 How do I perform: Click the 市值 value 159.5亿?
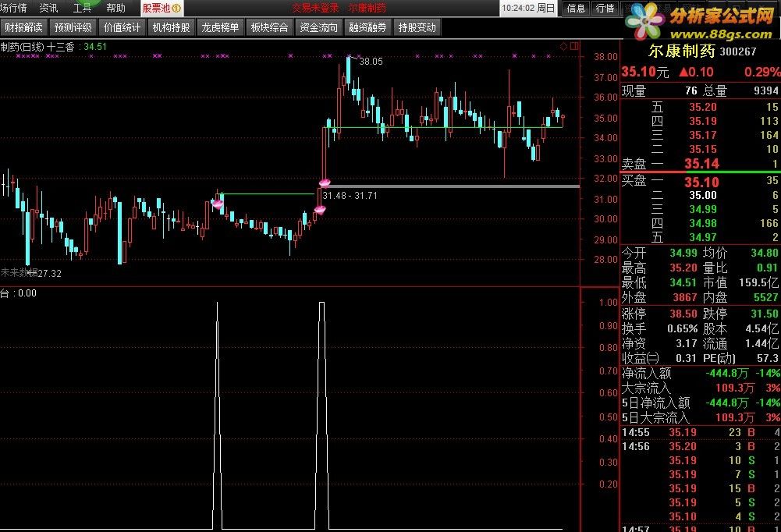[x=759, y=283]
